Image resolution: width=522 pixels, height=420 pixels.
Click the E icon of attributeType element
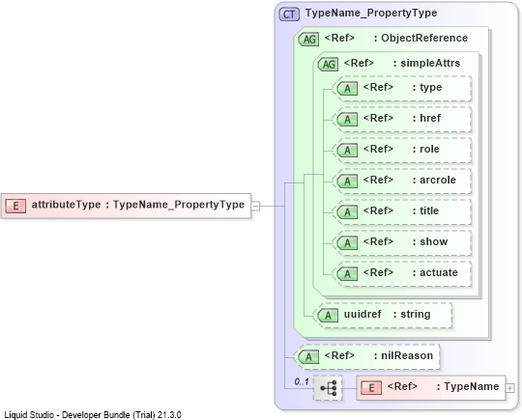(15, 206)
